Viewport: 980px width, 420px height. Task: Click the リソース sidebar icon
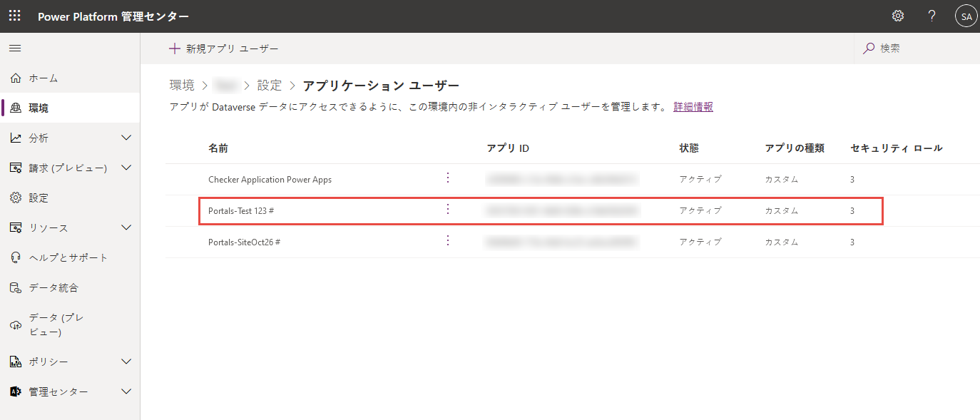point(16,227)
